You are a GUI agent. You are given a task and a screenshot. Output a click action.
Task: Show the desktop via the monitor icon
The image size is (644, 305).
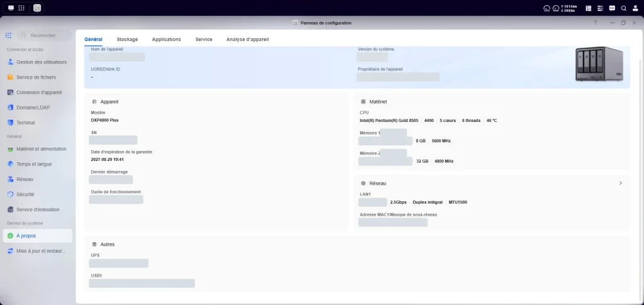point(11,8)
